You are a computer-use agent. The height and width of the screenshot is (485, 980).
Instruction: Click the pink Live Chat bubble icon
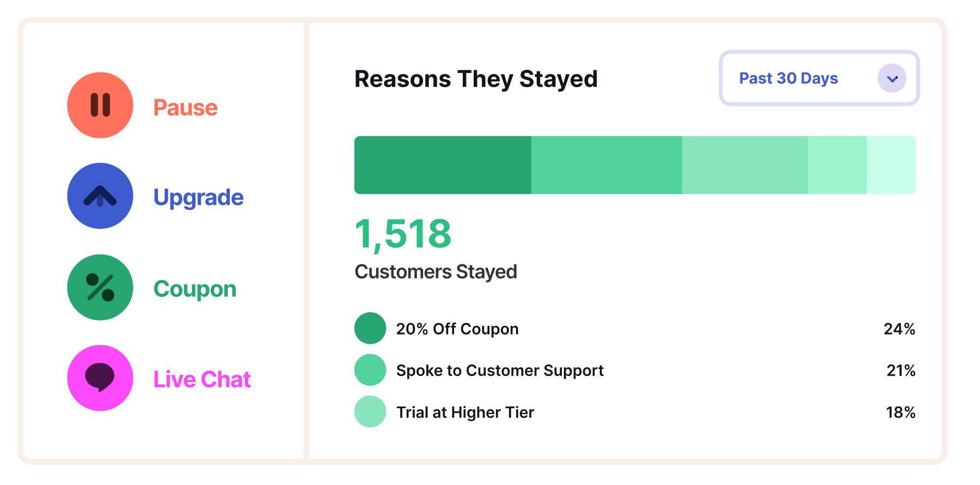(x=100, y=378)
